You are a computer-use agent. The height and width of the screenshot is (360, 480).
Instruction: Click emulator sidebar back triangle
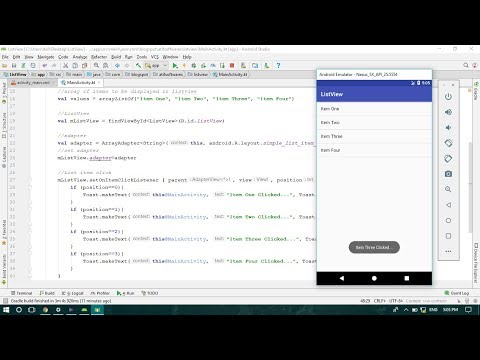[448, 205]
